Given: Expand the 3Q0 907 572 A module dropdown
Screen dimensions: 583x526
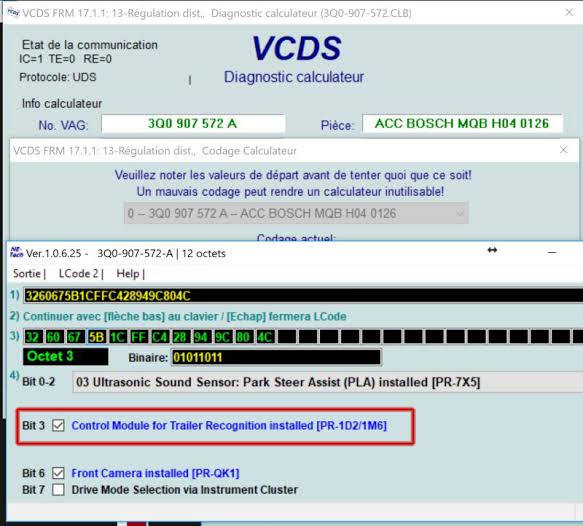Looking at the screenshot, I should pos(296,213).
